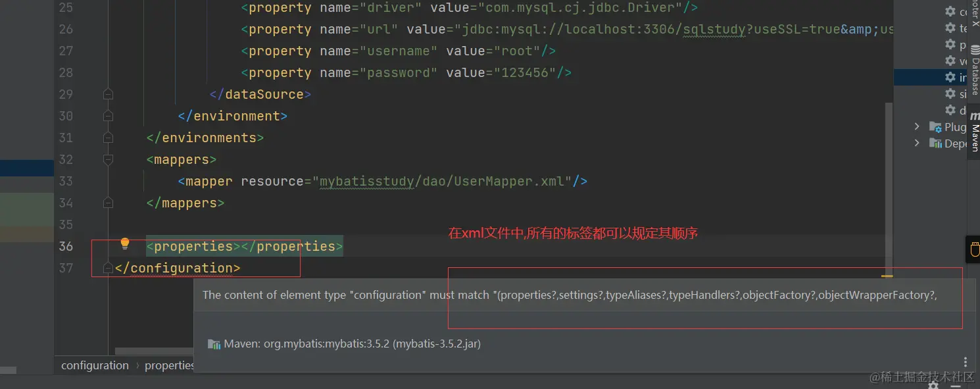Collapse the fold marker at line 30
Image resolution: width=980 pixels, height=389 pixels.
click(x=109, y=116)
